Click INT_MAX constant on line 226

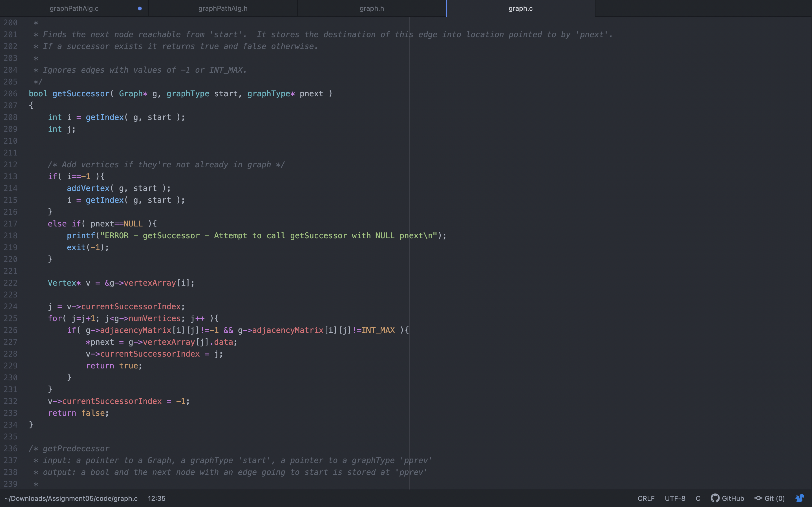tap(378, 330)
